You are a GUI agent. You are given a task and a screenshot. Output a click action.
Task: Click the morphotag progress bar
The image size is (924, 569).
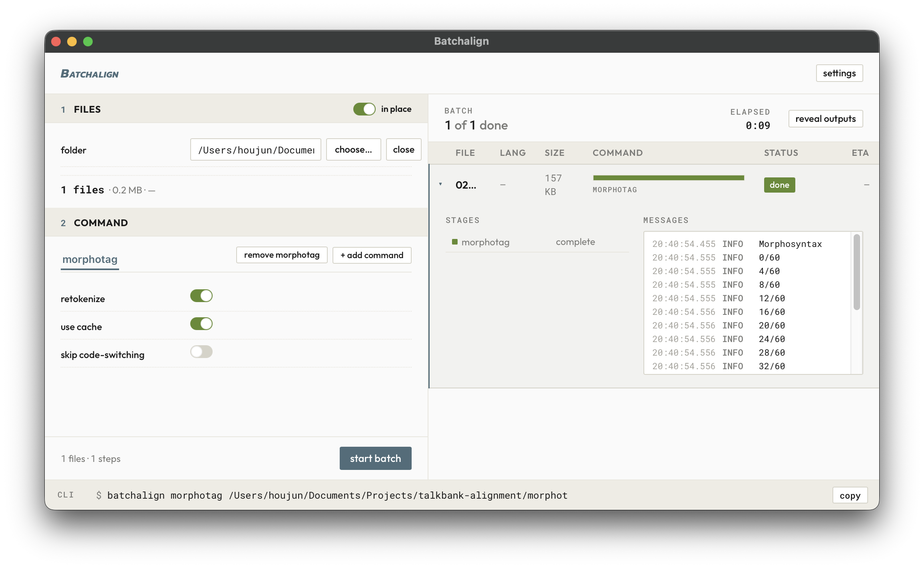click(669, 178)
